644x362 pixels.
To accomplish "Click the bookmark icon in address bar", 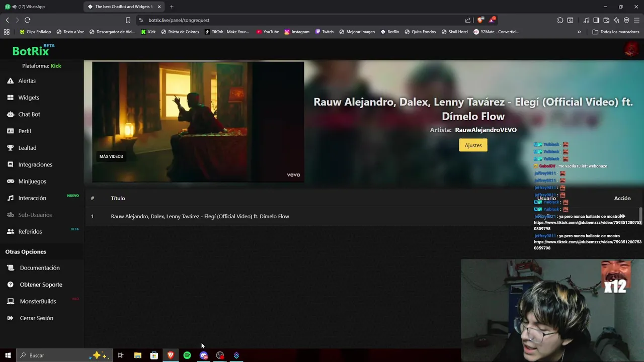I will [128, 20].
